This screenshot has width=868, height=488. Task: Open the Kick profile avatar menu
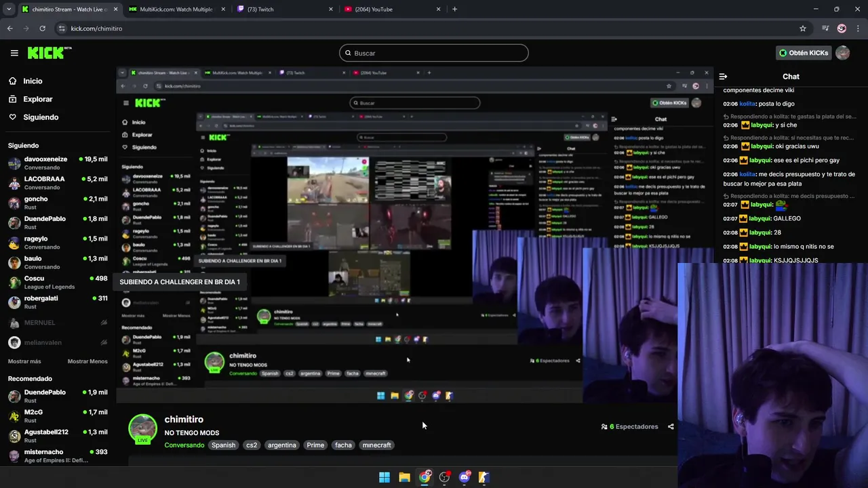click(843, 53)
